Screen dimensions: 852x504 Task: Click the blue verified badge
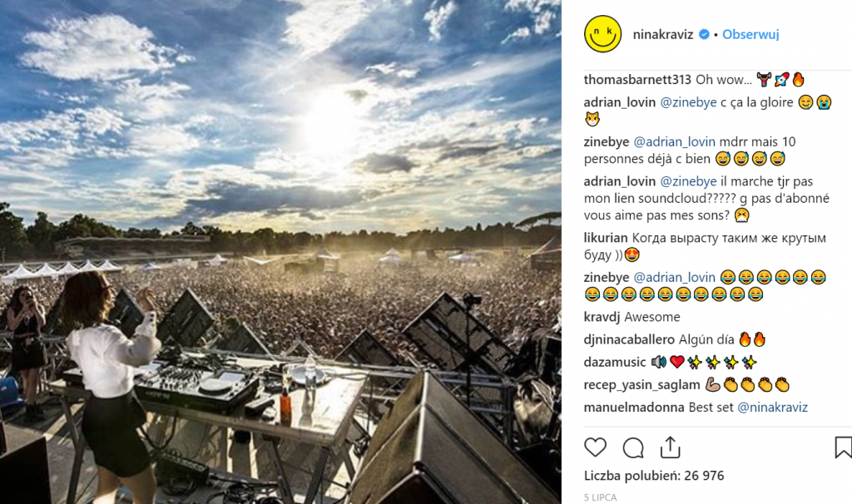(703, 35)
